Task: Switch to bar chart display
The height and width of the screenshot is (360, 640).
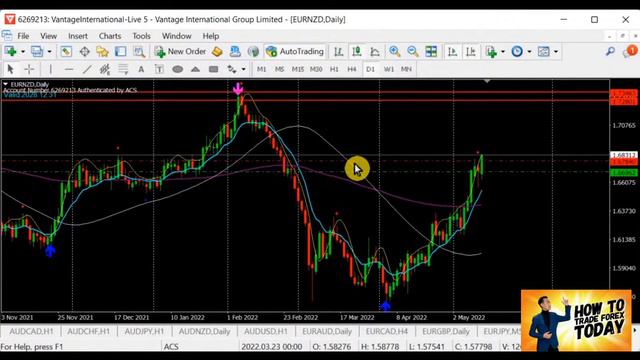Action: pos(338,51)
